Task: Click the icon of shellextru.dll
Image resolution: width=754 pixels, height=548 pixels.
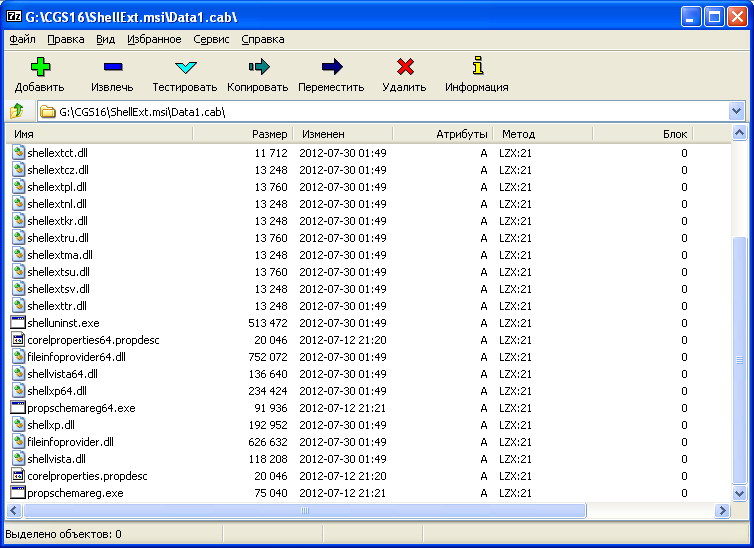Action: 18,237
